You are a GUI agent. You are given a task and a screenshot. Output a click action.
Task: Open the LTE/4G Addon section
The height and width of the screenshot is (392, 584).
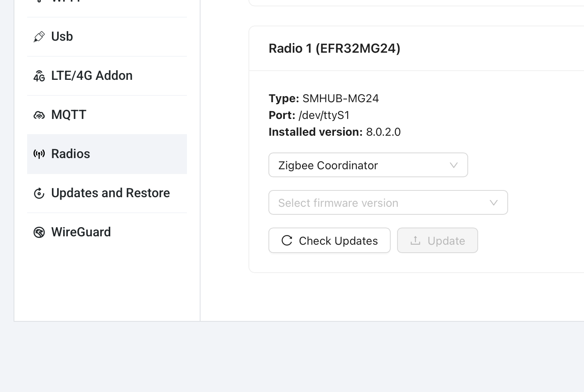coord(92,76)
